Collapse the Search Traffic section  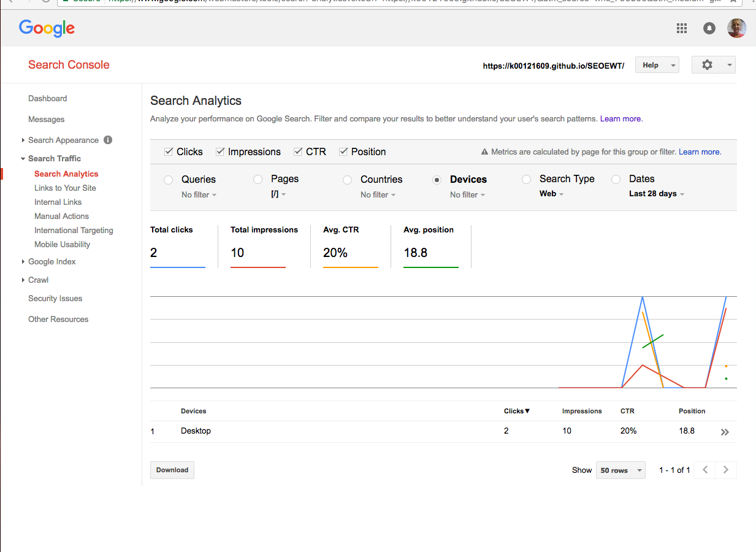point(23,159)
